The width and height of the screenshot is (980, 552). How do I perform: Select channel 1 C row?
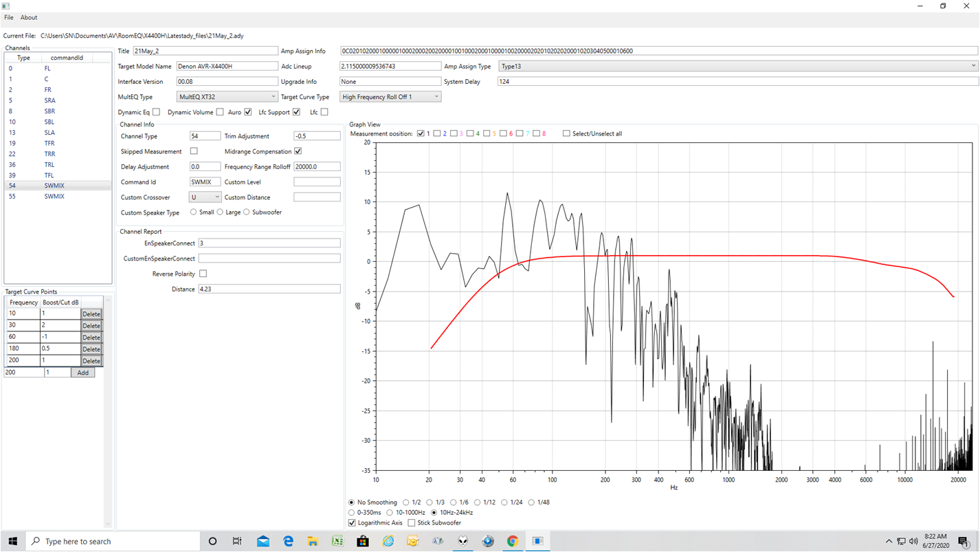[x=58, y=79]
